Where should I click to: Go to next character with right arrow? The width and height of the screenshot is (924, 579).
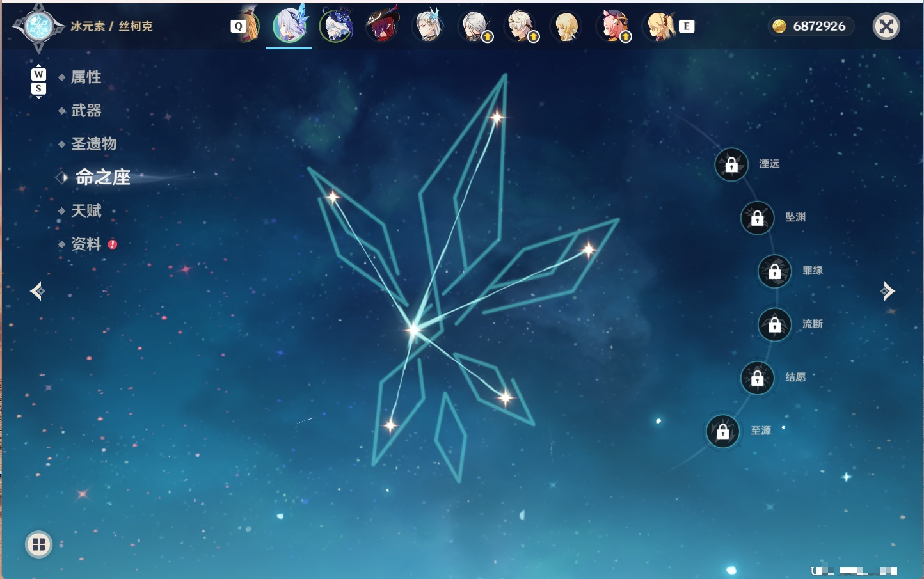coord(888,291)
